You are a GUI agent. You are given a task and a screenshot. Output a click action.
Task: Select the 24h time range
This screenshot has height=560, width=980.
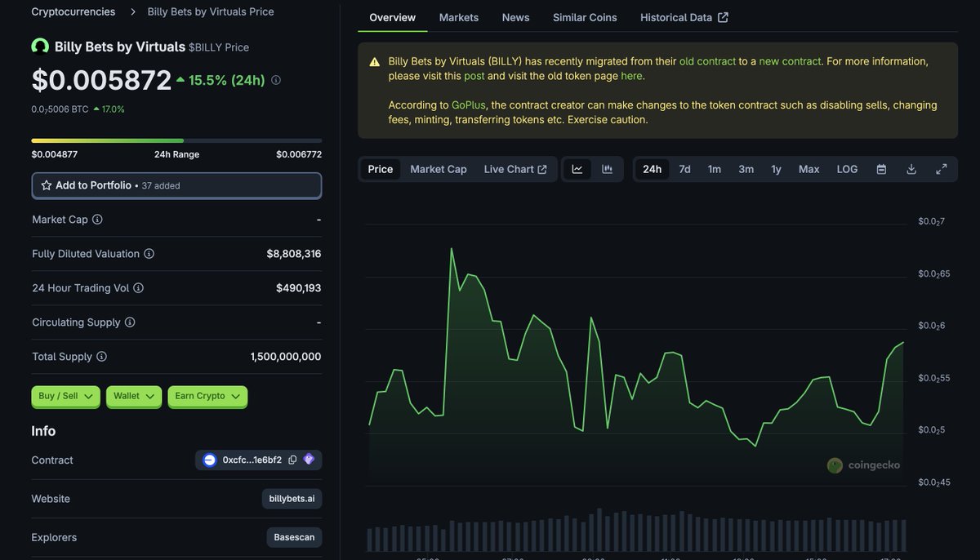coord(653,169)
